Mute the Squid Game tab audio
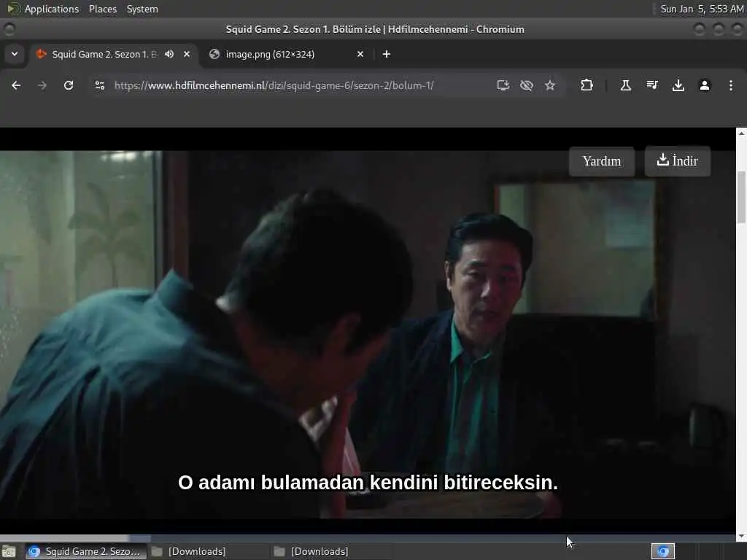Viewport: 747px width, 560px height. pyautogui.click(x=169, y=54)
